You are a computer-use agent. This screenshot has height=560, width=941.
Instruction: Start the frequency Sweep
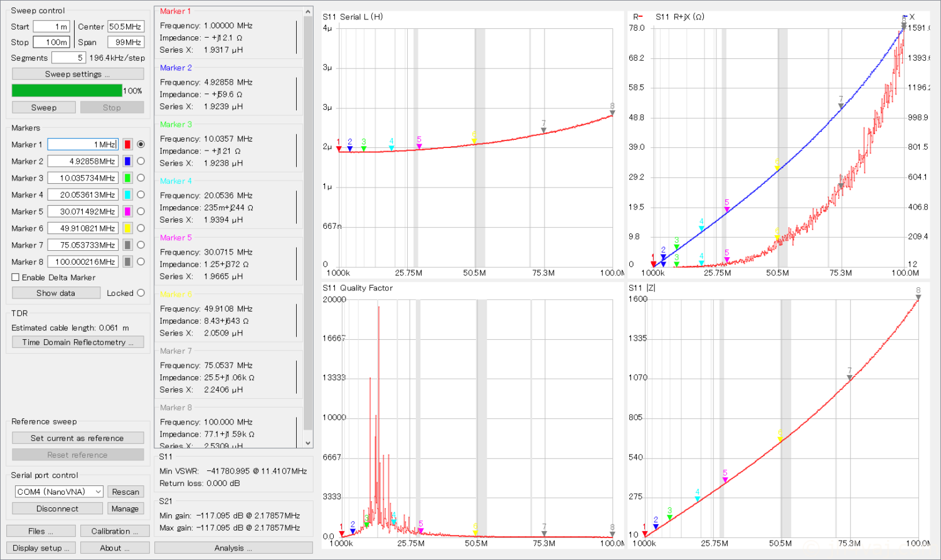[44, 107]
